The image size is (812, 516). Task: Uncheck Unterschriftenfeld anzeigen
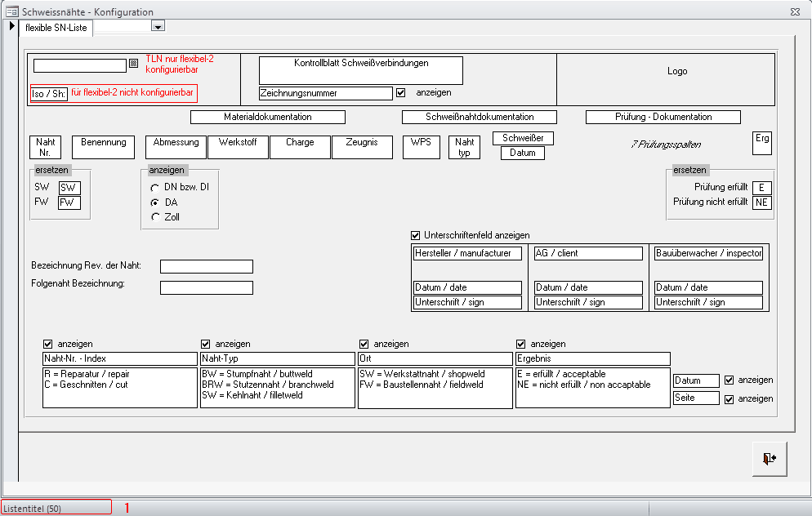416,235
